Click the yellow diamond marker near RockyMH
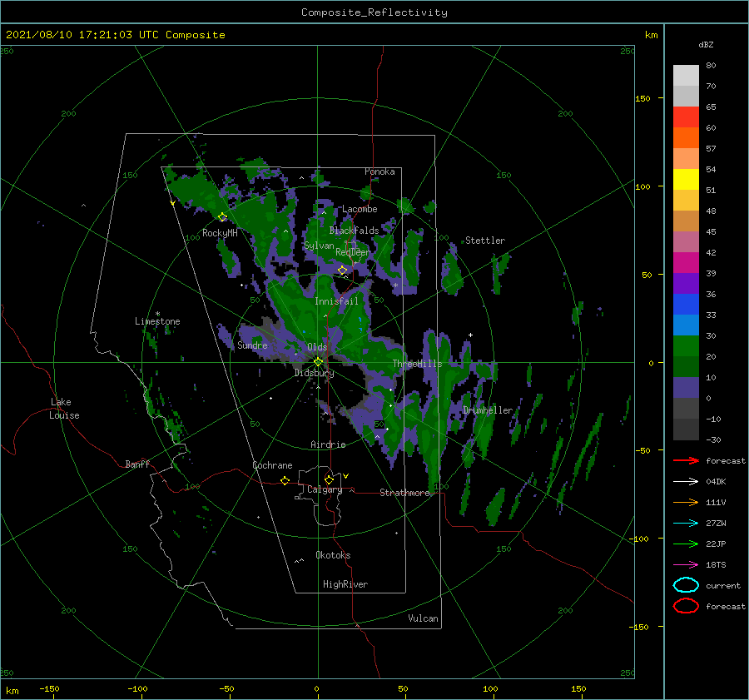Viewport: 749px width, 700px height. coord(222,217)
